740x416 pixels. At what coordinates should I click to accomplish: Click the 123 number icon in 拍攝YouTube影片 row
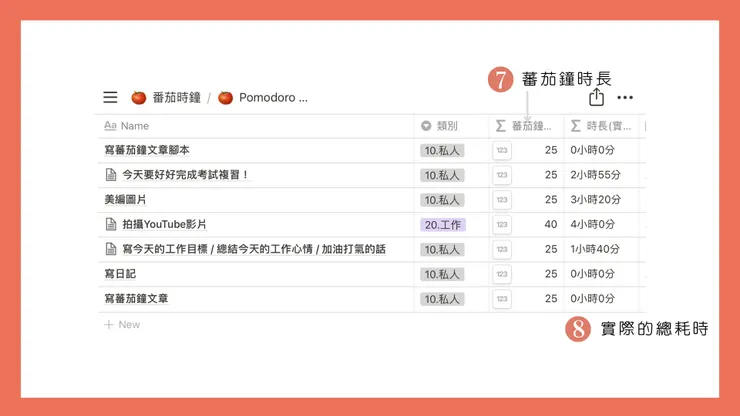pyautogui.click(x=502, y=224)
